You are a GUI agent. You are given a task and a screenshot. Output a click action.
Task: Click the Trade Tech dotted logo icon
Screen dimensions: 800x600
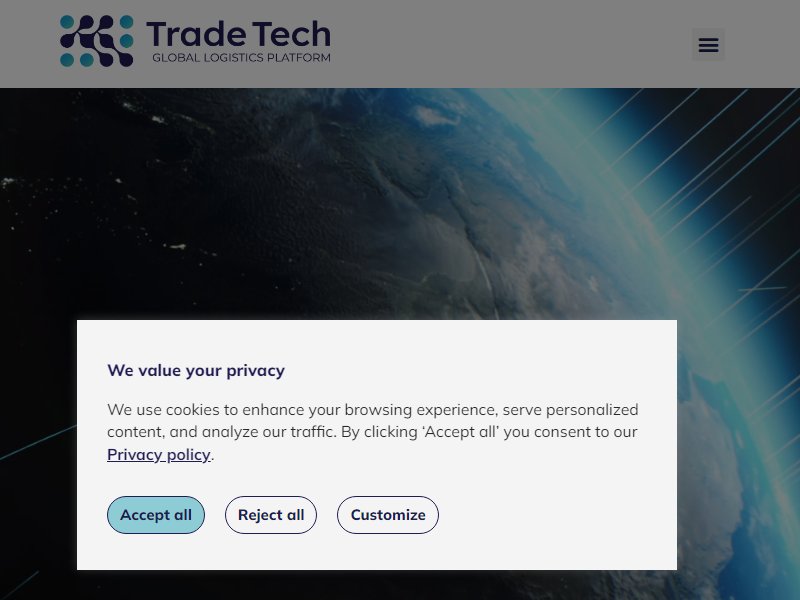97,41
